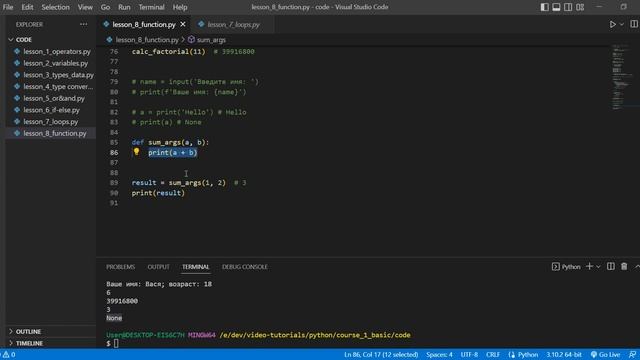
Task: Expand the OUTLINE section
Action: click(28, 331)
